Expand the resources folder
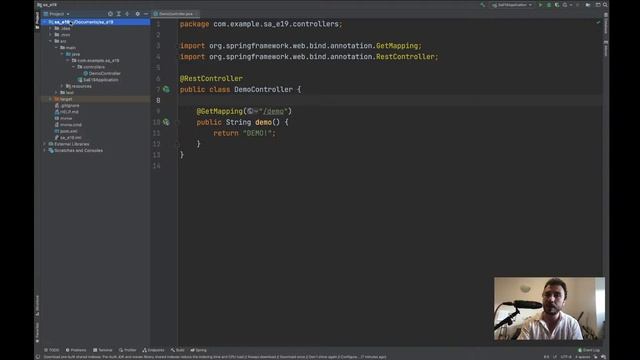 pyautogui.click(x=62, y=86)
